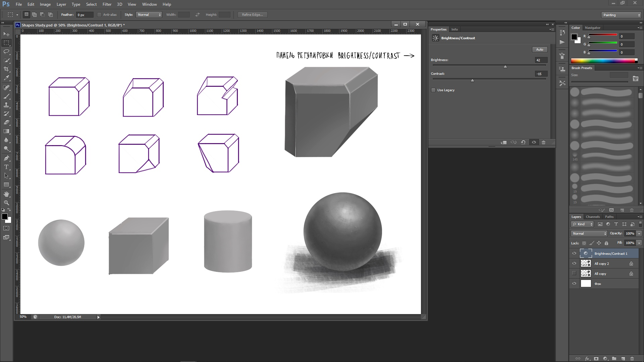Hide the Brightness/Contrast 1 layer
The height and width of the screenshot is (362, 644).
point(574,253)
